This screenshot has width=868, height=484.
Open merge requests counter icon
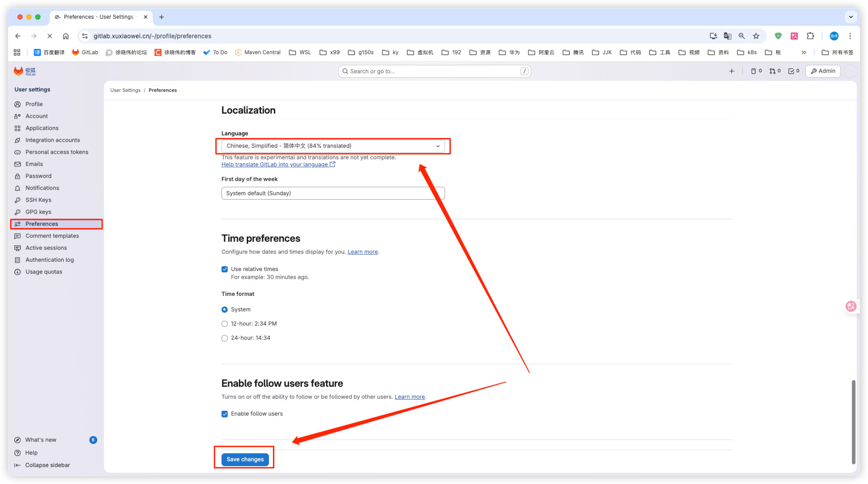click(x=775, y=71)
